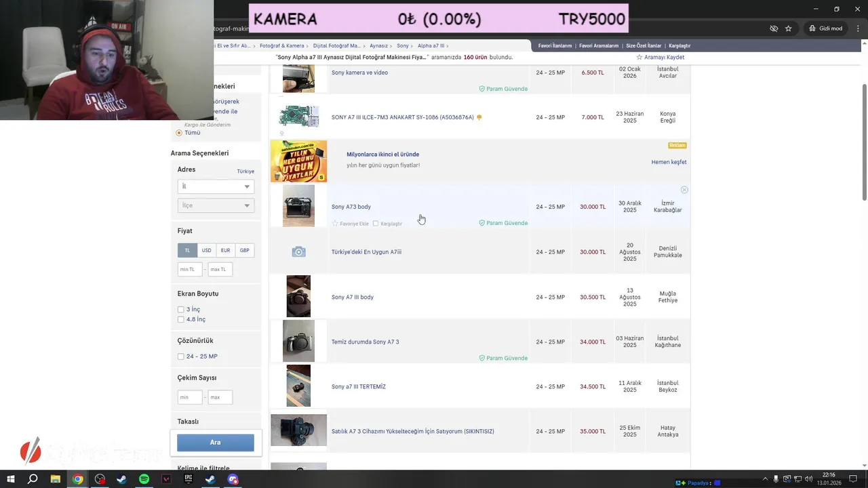Switch to Google Chrome in the taskbar

click(78, 479)
